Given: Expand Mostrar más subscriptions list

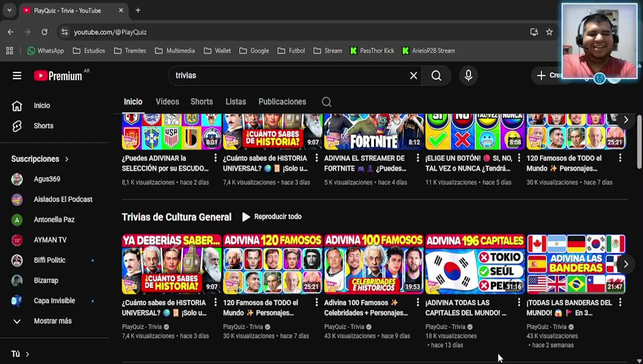Looking at the screenshot, I should 53,321.
